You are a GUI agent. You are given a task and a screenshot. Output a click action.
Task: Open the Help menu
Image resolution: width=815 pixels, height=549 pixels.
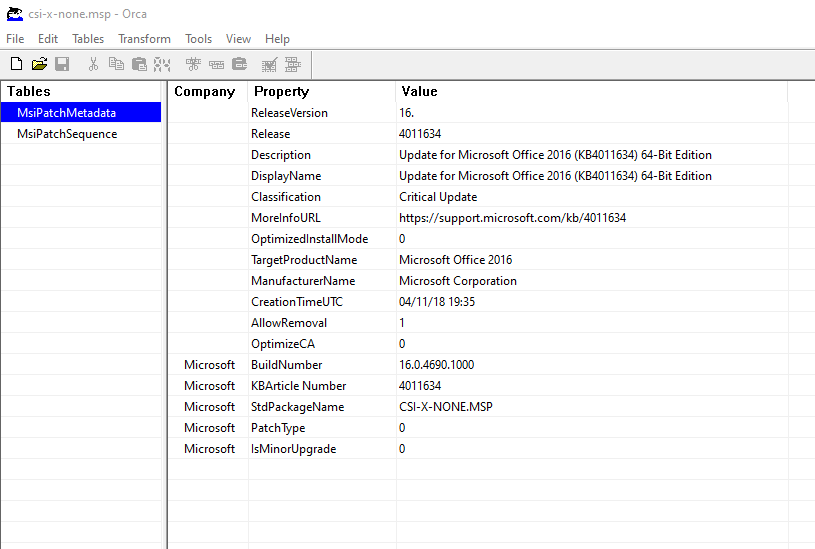pyautogui.click(x=278, y=39)
